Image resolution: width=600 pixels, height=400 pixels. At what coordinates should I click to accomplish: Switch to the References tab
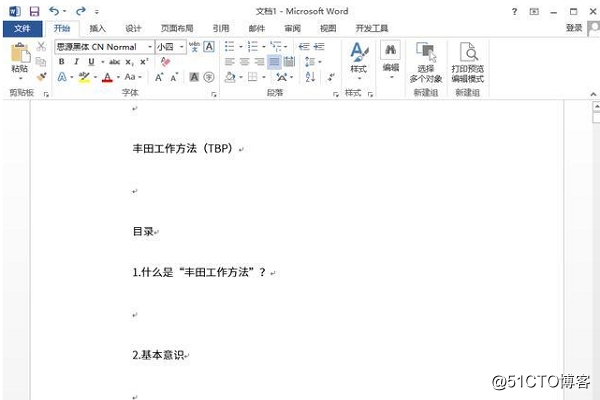[x=221, y=28]
